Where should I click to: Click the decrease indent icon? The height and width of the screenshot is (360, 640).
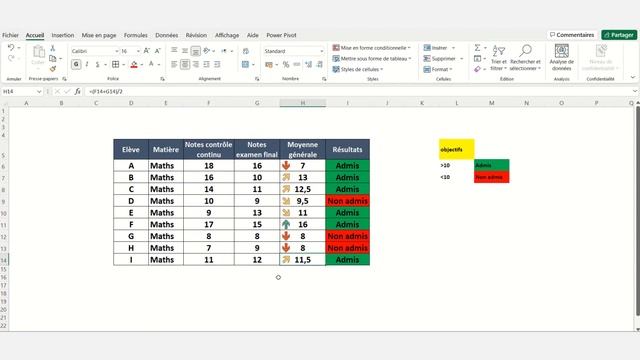pyautogui.click(x=207, y=64)
